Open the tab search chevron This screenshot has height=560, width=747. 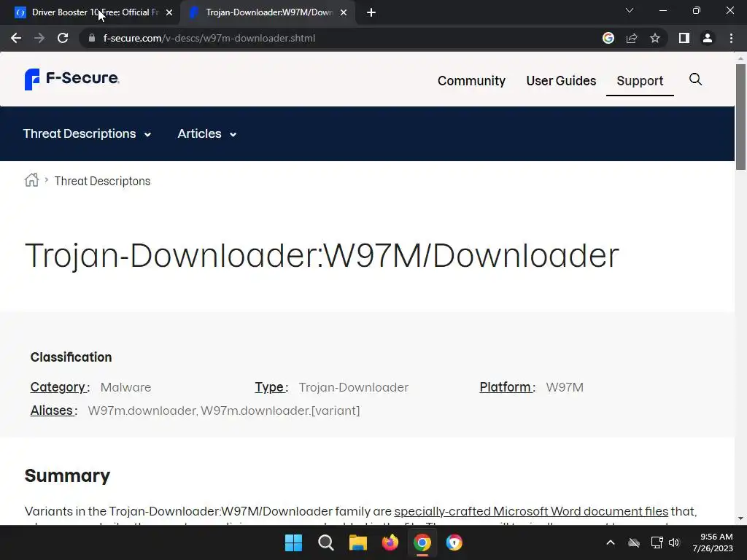tap(630, 10)
